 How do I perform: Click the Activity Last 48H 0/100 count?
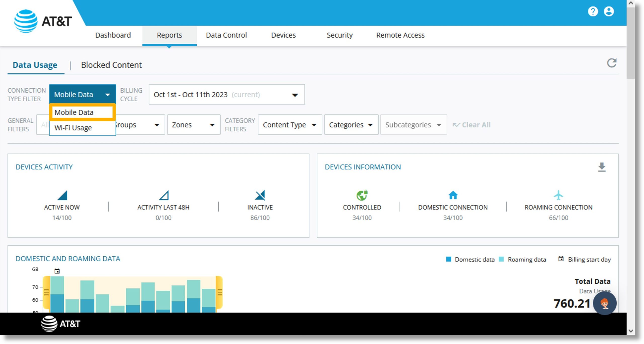[164, 218]
